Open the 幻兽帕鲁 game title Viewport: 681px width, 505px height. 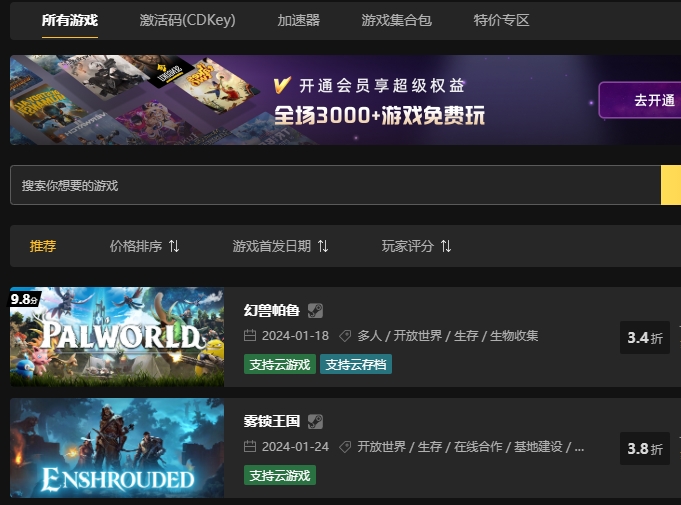[x=272, y=310]
